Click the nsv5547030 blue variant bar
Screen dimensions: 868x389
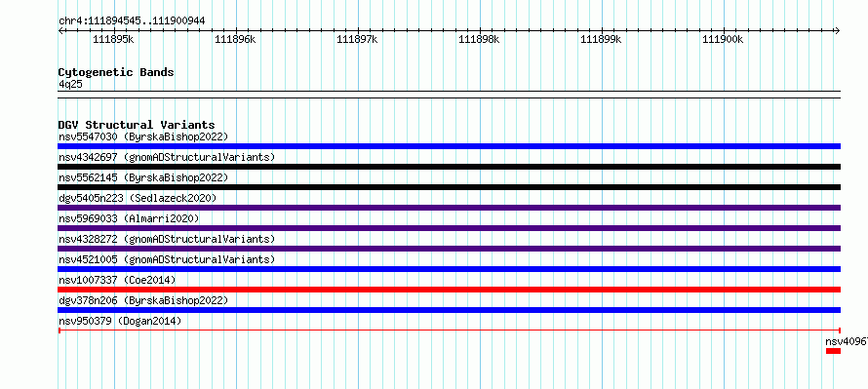tap(450, 146)
